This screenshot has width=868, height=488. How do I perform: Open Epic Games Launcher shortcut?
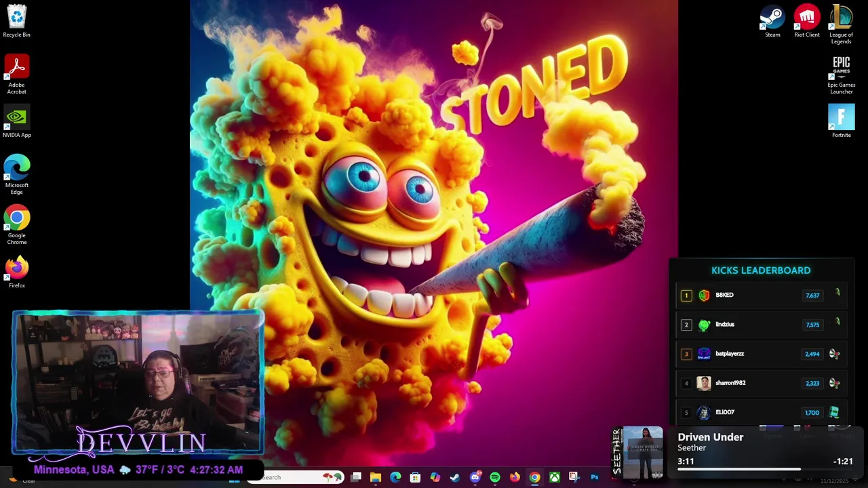[841, 75]
